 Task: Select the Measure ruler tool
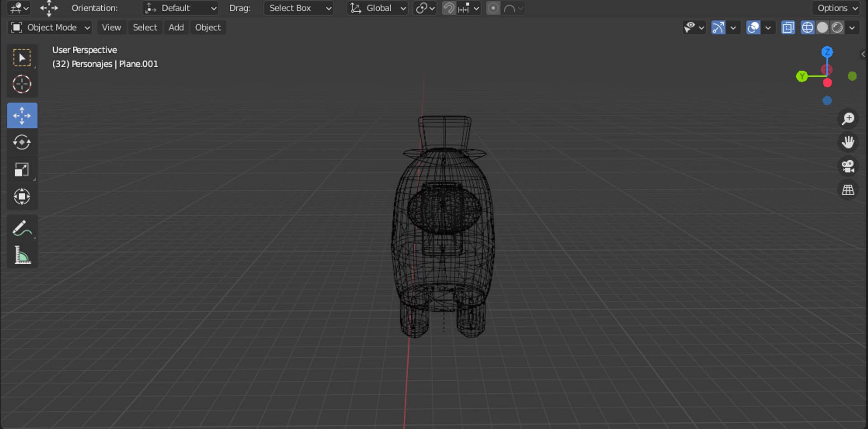(x=22, y=255)
